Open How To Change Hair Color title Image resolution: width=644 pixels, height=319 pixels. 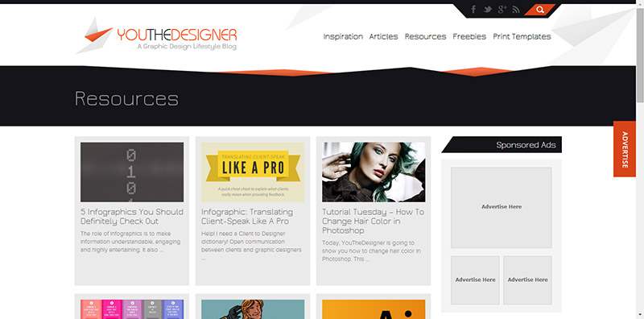click(x=373, y=222)
